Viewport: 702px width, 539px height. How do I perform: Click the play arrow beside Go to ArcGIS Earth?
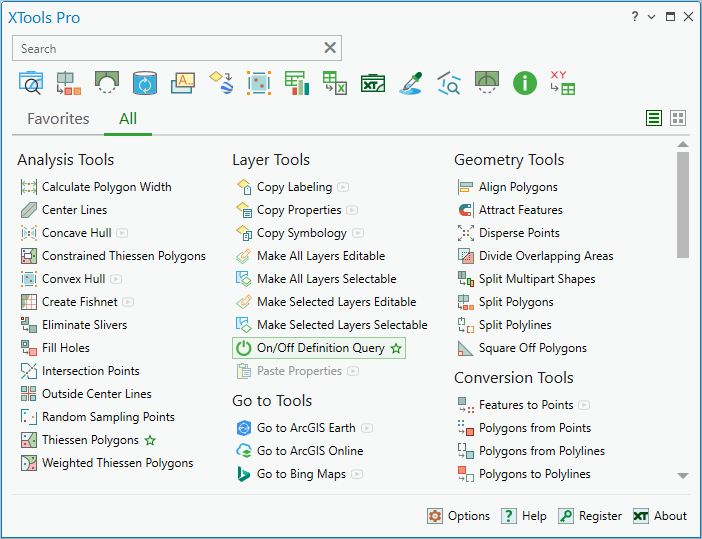pos(367,428)
